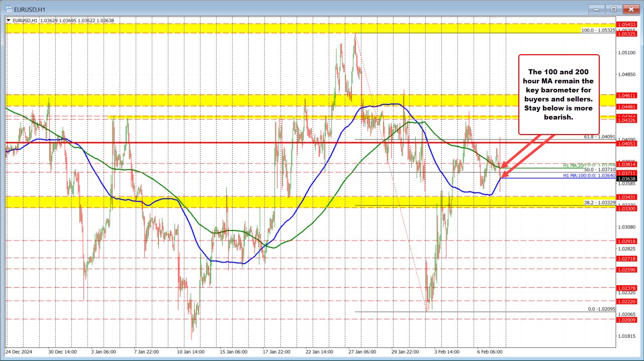The width and height of the screenshot is (644, 361).
Task: Click the black 1.03638 current price tag
Action: pyautogui.click(x=627, y=178)
